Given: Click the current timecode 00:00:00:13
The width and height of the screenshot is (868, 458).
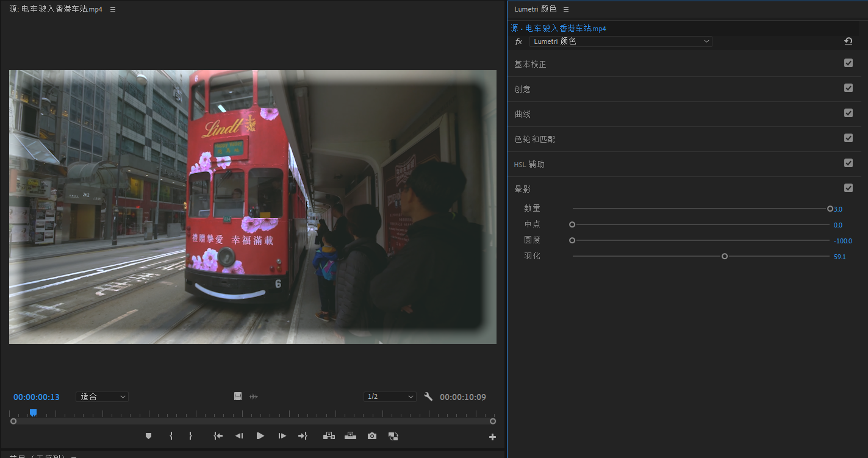Looking at the screenshot, I should point(37,397).
